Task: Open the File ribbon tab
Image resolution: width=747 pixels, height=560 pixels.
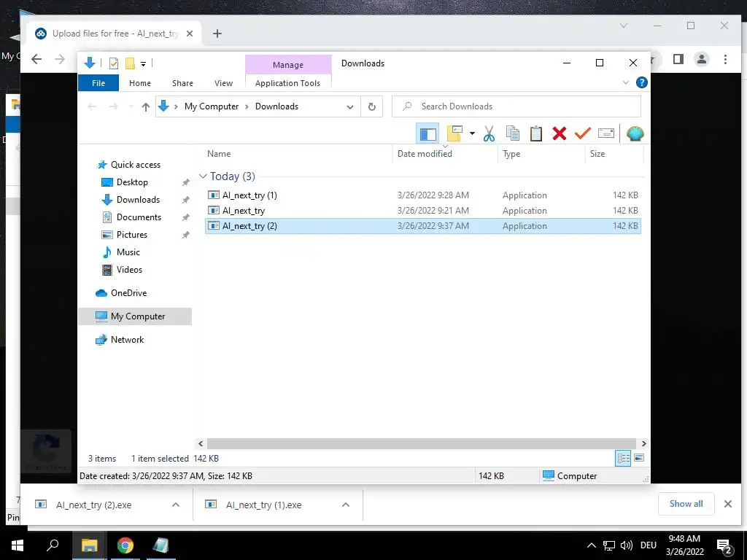Action: pos(98,83)
